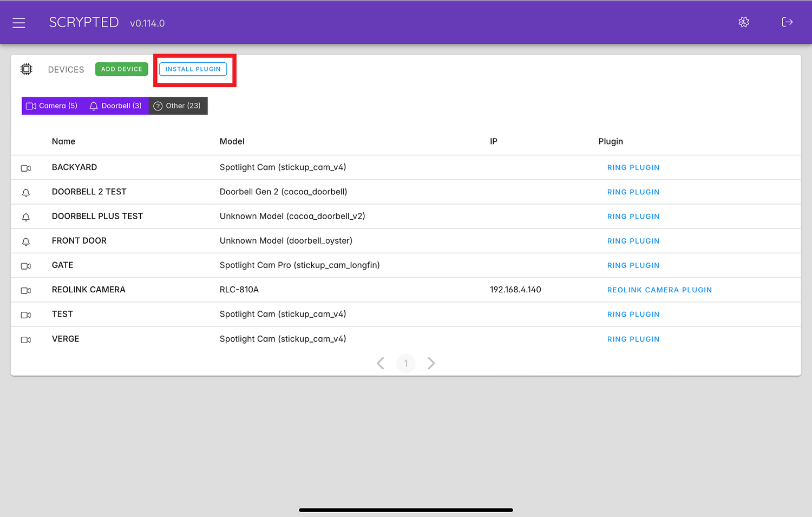812x517 pixels.
Task: Log out using the exit icon
Action: coord(787,22)
